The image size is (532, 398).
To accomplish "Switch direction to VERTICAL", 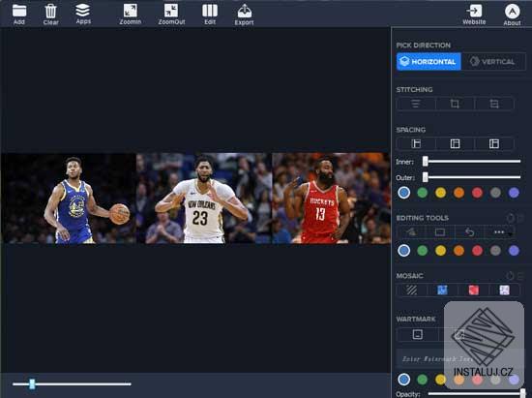I will click(493, 61).
